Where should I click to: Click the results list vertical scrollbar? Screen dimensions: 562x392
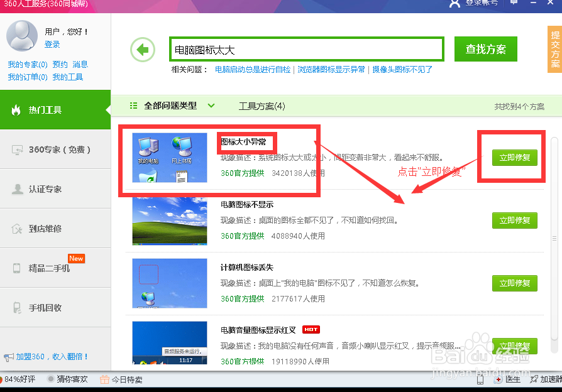554,238
